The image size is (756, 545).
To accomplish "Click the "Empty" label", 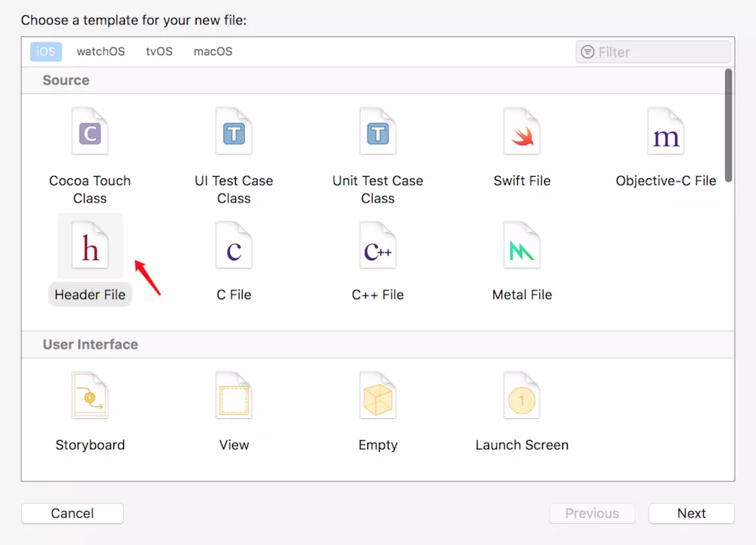I will [378, 444].
